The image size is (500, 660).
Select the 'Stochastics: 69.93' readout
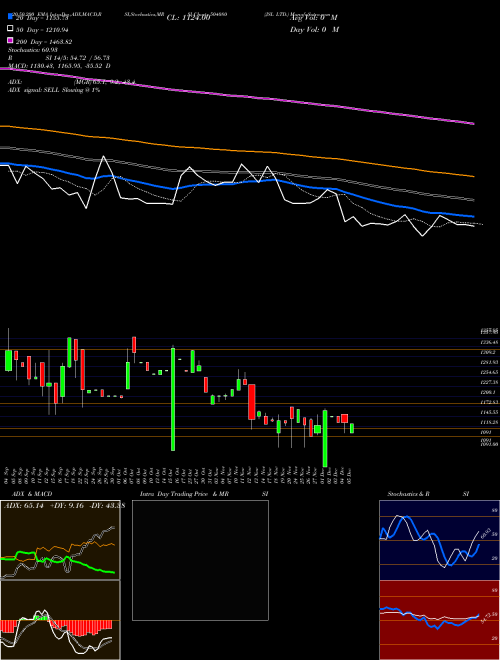click(33, 50)
